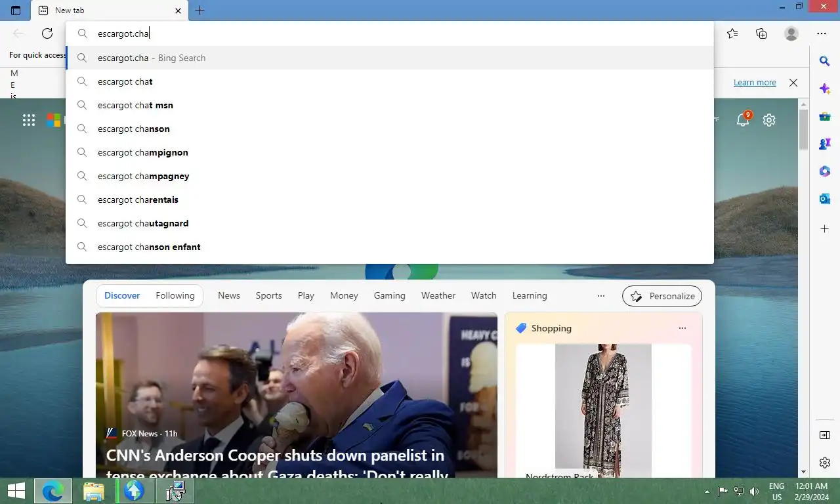Open the Favorites star icon
This screenshot has width=840, height=504.
(x=732, y=33)
